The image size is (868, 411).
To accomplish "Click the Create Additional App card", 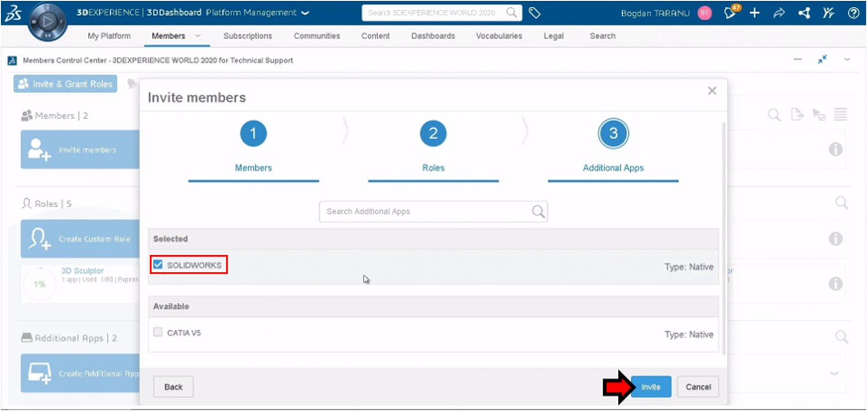I will (80, 373).
